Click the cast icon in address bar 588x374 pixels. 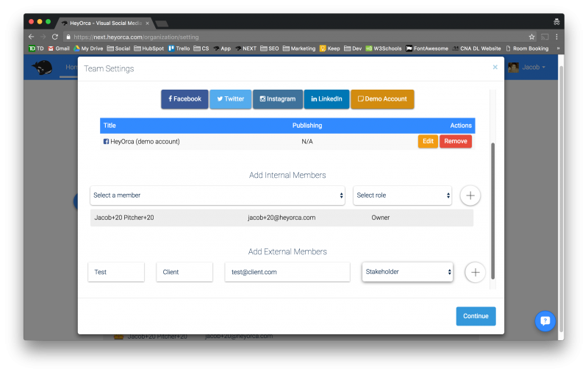pyautogui.click(x=545, y=37)
